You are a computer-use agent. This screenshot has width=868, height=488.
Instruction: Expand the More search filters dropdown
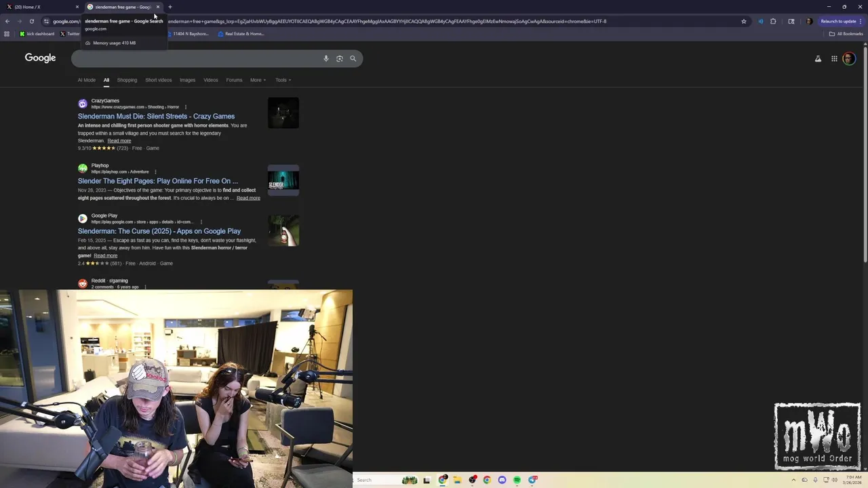[x=258, y=80]
